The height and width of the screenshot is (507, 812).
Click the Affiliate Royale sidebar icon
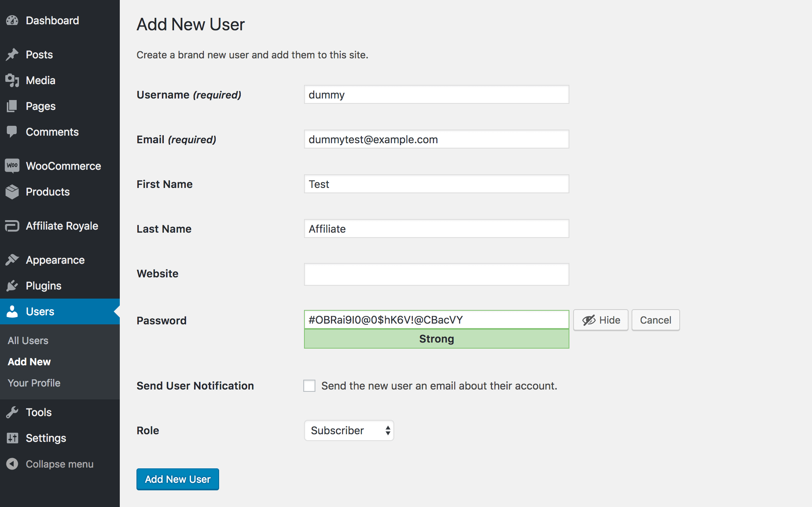12,226
